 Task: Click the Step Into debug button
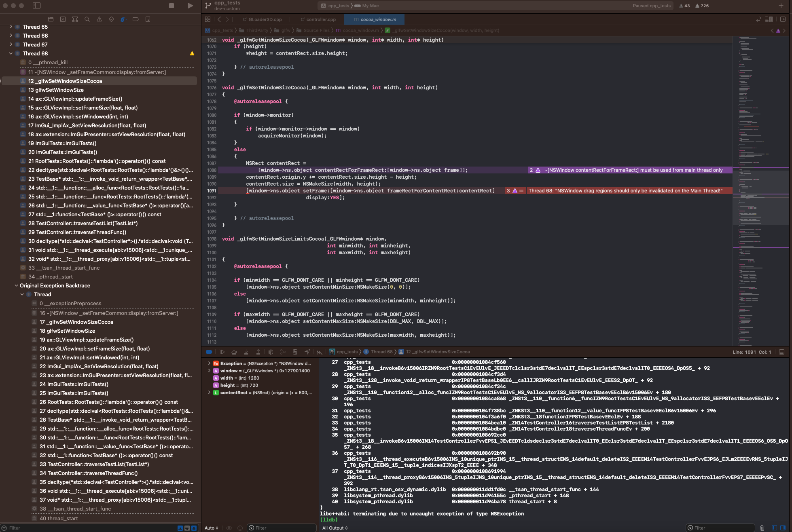pos(246,352)
